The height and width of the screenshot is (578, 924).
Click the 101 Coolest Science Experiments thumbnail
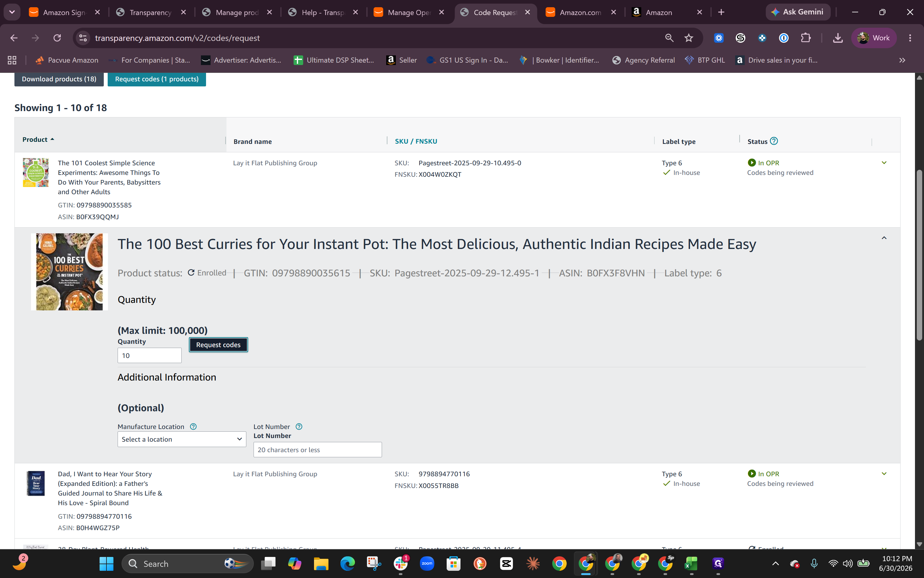point(35,172)
